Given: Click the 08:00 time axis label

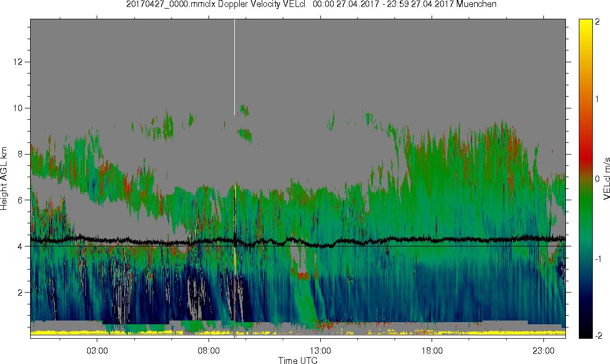Looking at the screenshot, I should click(209, 351).
